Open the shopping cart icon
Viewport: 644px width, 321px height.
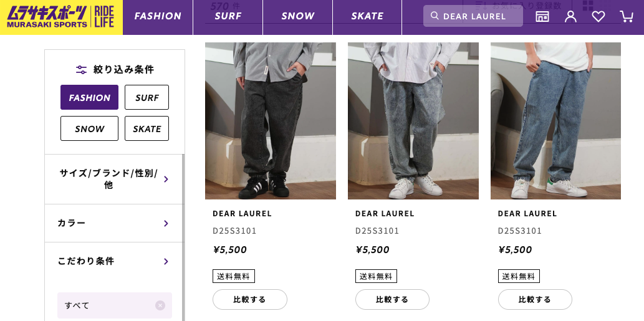(626, 16)
